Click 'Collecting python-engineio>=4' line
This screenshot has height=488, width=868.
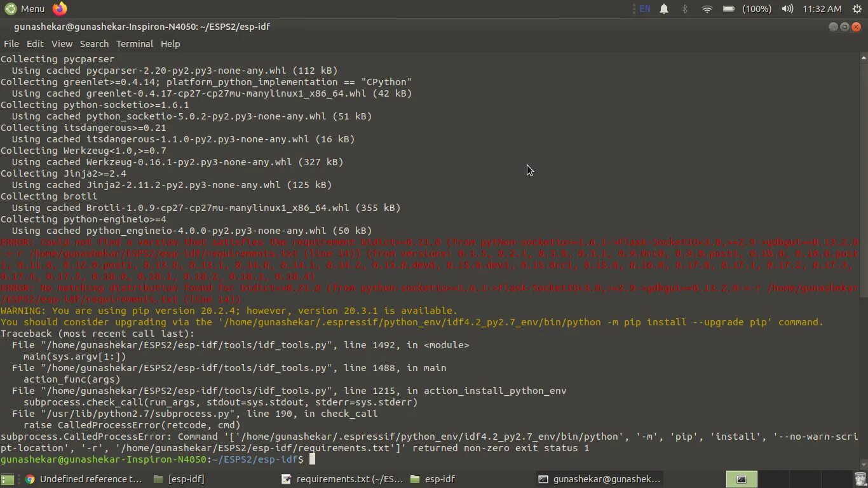click(83, 219)
